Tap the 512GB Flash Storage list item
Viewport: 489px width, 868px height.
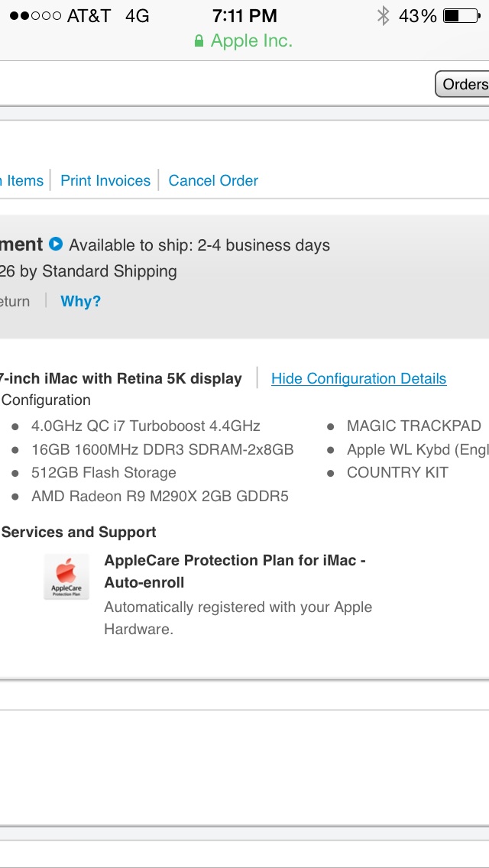104,473
